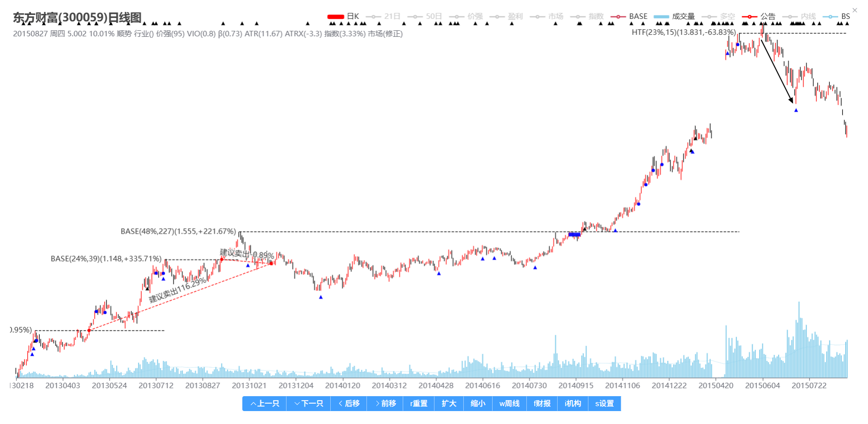Click the 20131204 date on the axis
The width and height of the screenshot is (868, 424).
pos(296,386)
